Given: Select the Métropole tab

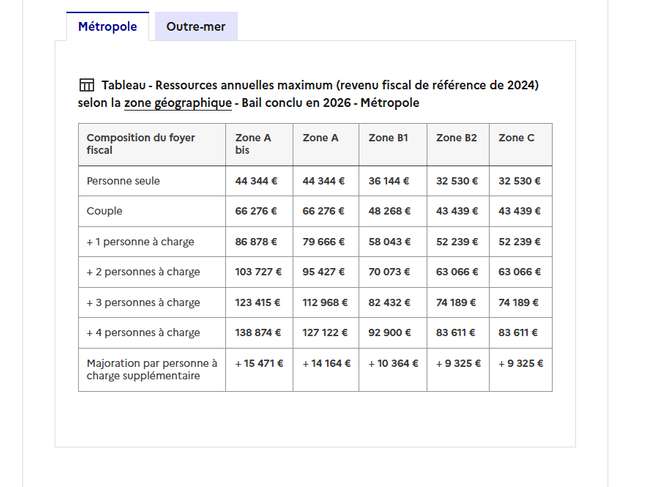Looking at the screenshot, I should pyautogui.click(x=107, y=27).
